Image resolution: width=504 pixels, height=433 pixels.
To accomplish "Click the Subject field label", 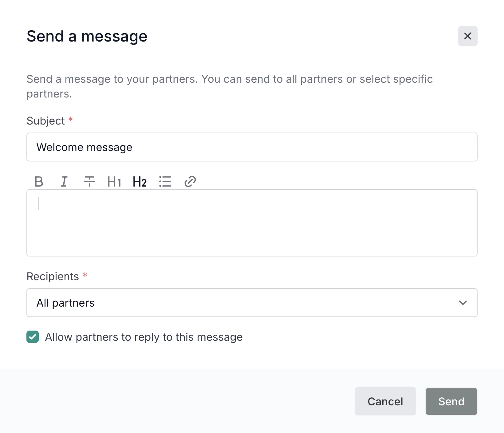I will pyautogui.click(x=46, y=121).
